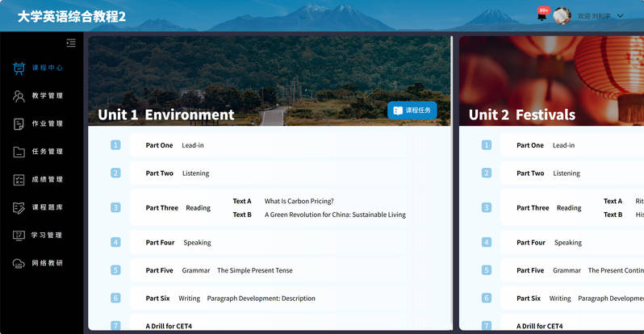
Task: Expand the user account dropdown arrow
Action: 620,16
